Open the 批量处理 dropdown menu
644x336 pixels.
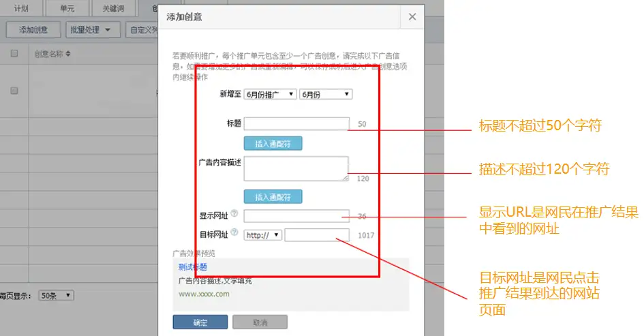[x=93, y=29]
